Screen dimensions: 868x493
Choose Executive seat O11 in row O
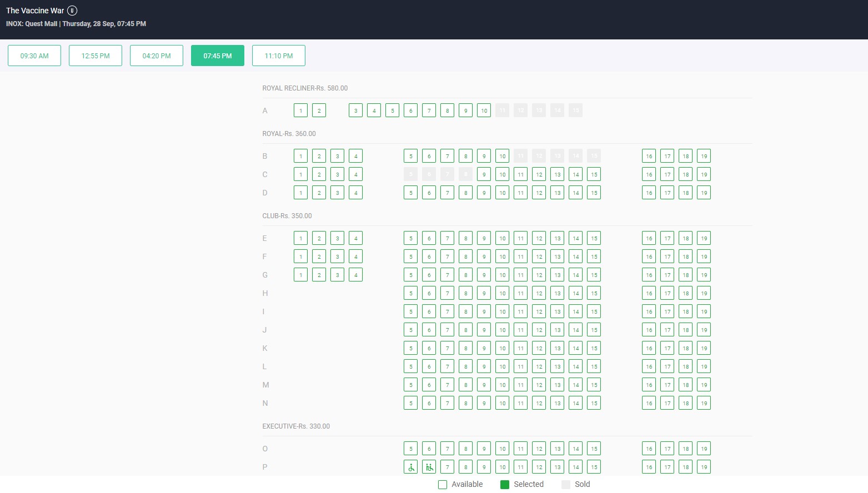(520, 449)
